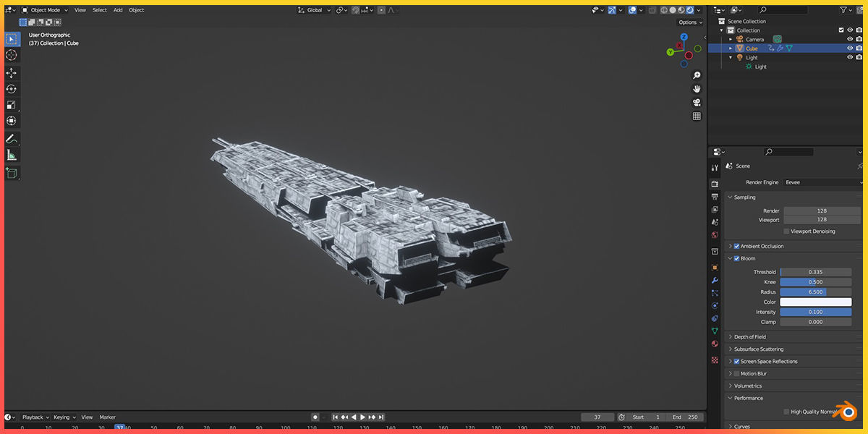Open the Object menu
Viewport: 868px width, 434px height.
tap(137, 10)
